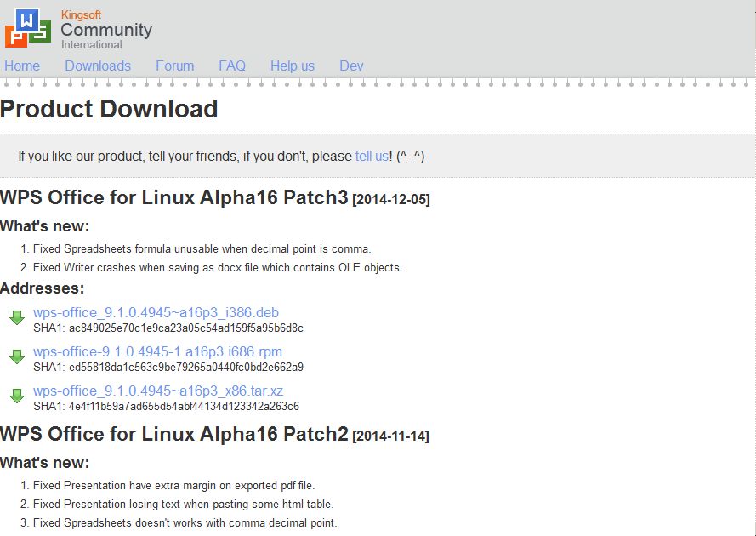Click the [2014-11-14] release date
The image size is (756, 536).
click(x=390, y=436)
